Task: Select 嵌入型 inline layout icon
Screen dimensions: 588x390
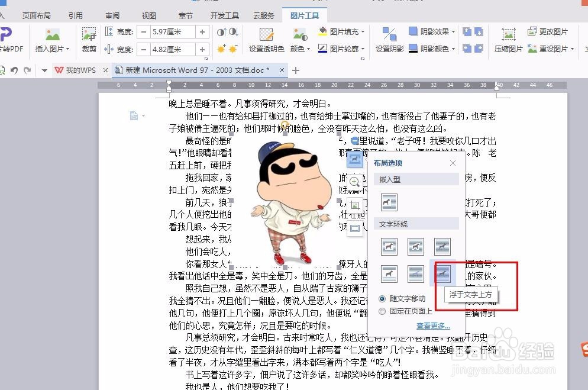Action: 389,202
